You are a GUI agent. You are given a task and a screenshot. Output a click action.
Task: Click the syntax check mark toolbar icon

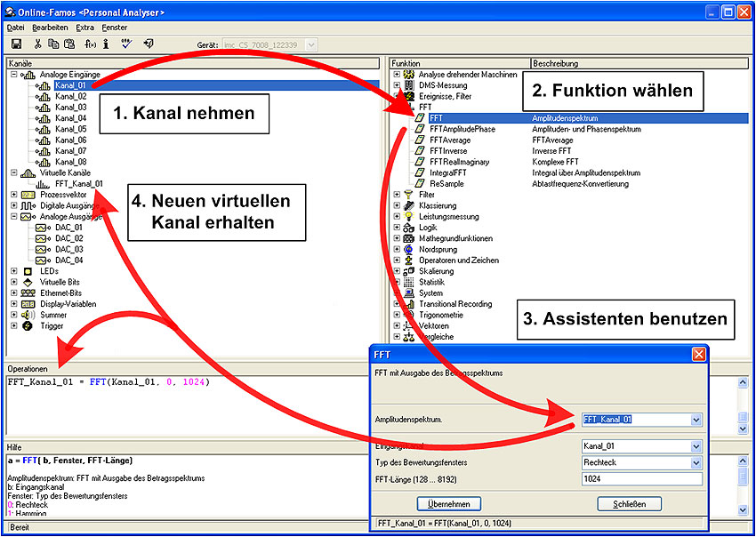[125, 42]
